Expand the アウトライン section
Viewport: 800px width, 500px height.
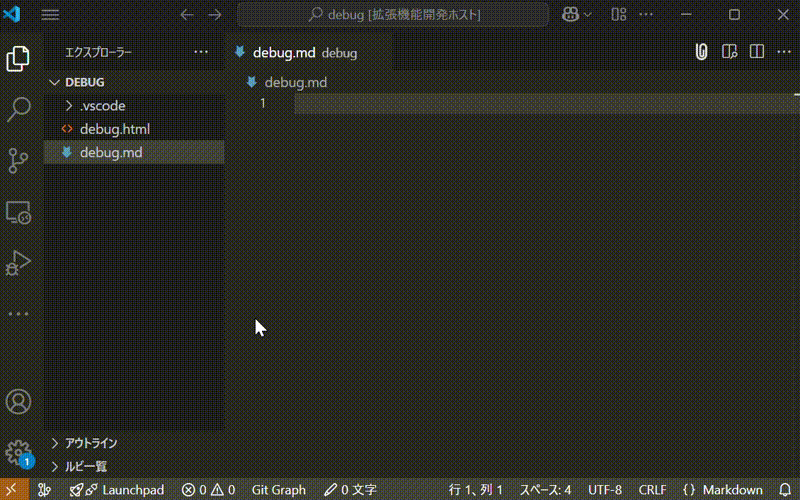134,443
